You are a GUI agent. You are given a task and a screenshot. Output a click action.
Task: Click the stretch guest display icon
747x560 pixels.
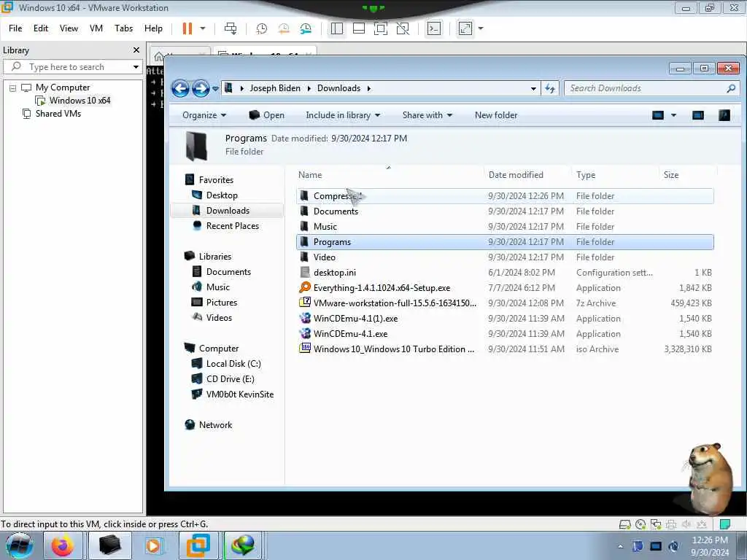point(465,28)
